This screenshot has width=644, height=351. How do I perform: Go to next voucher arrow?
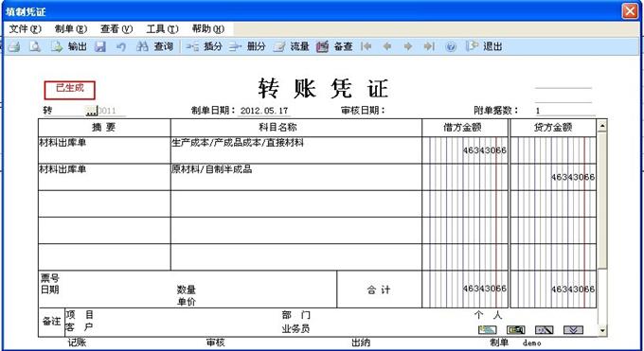tap(408, 46)
